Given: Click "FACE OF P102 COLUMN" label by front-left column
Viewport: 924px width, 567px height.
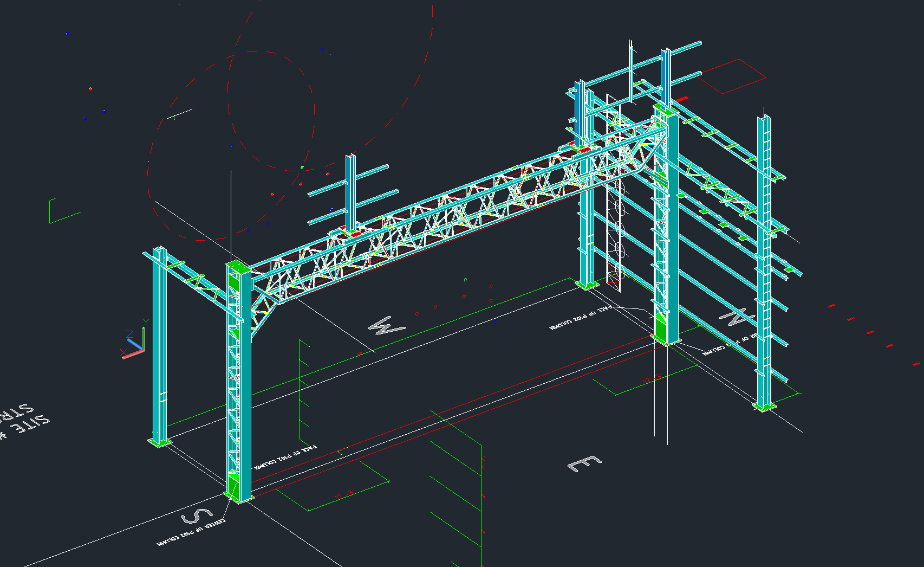Looking at the screenshot, I should tap(285, 456).
